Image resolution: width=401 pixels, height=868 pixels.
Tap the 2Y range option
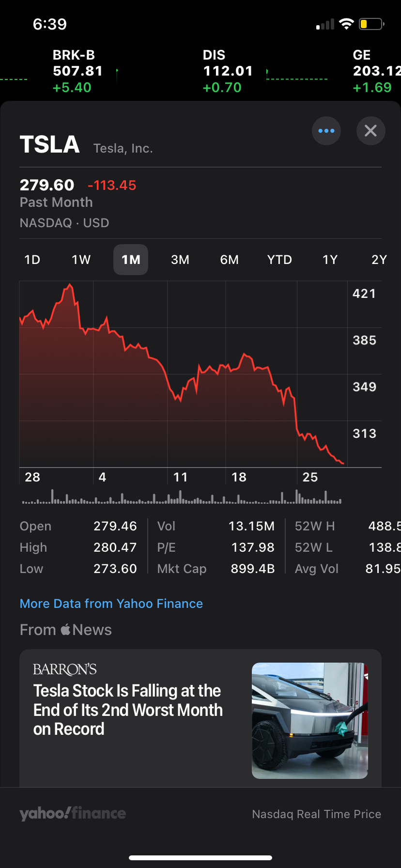coord(379,260)
